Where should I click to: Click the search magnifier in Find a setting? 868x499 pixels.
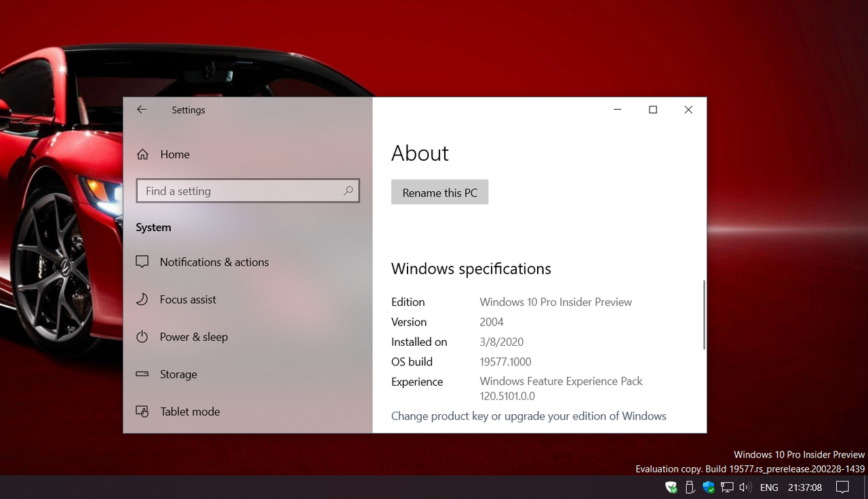click(x=348, y=191)
